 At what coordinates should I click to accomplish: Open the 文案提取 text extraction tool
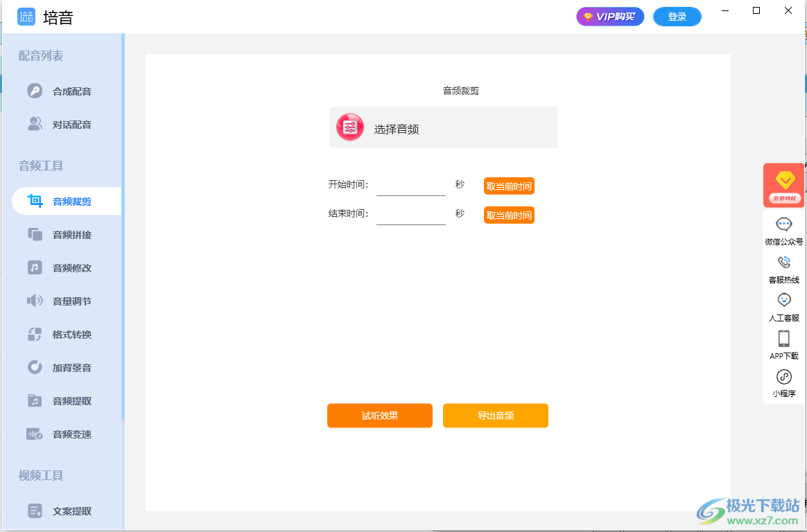pyautogui.click(x=66, y=511)
